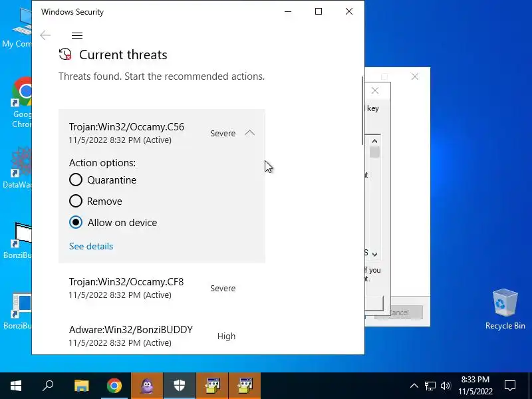
Task: Open the Windows Start menu
Action: coord(15,386)
